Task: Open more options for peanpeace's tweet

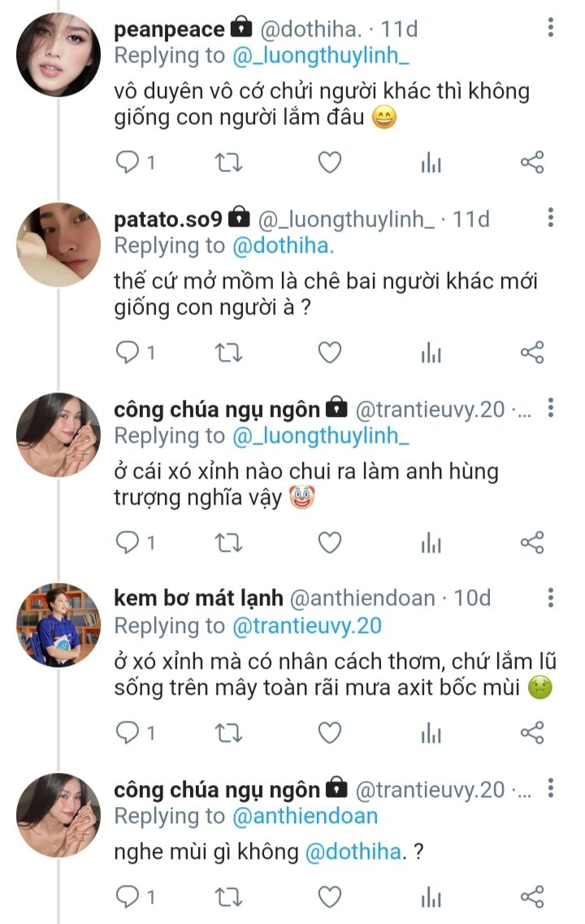Action: point(551,28)
